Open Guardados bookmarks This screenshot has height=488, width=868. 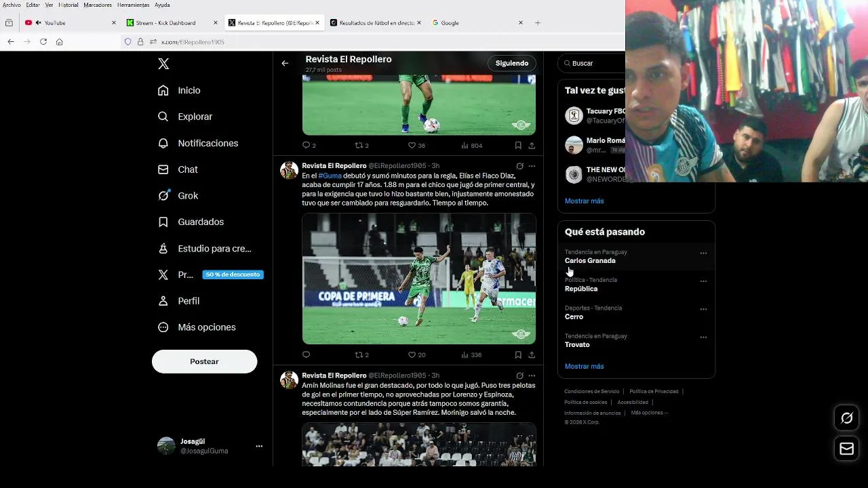(191, 222)
